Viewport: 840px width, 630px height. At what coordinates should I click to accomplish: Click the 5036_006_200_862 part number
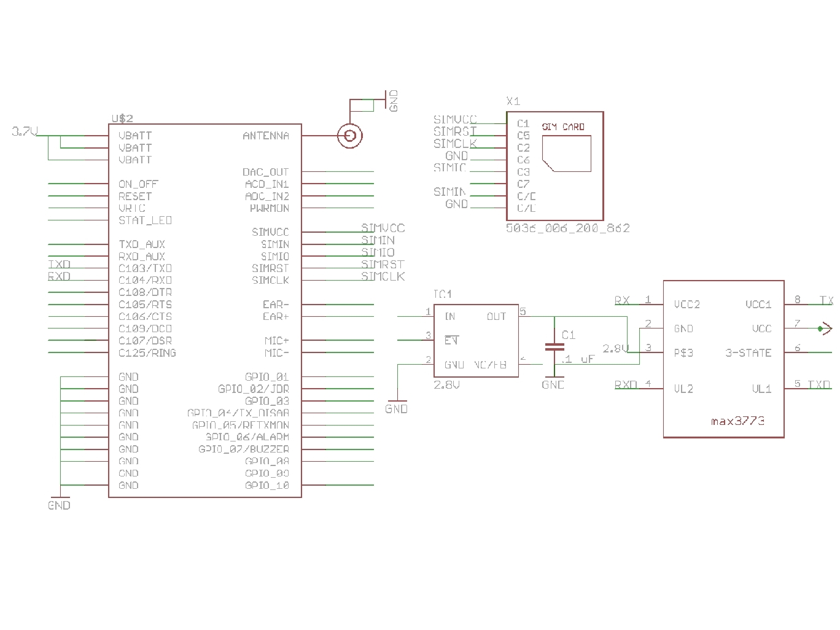click(568, 228)
